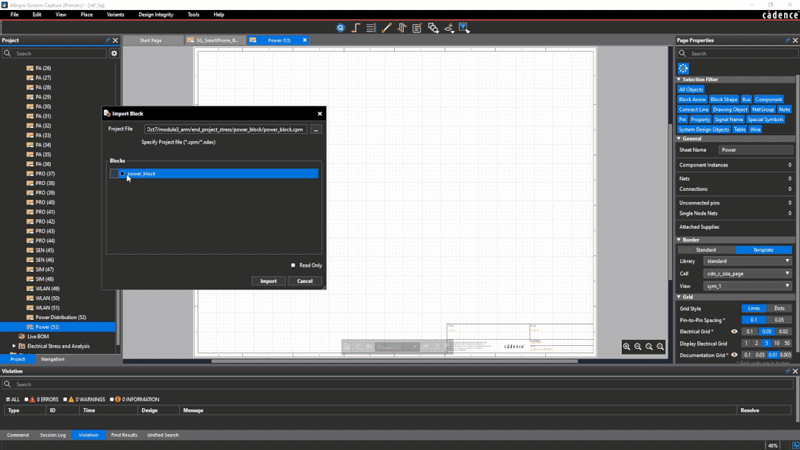This screenshot has height=450, width=800.
Task: Open the Unified Search tab
Action: coord(163,435)
